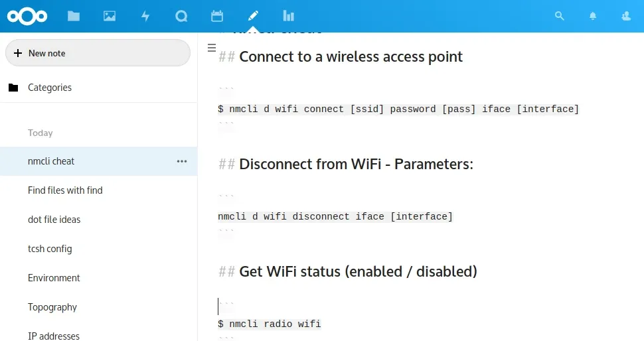Open the Talk app icon

pyautogui.click(x=181, y=16)
